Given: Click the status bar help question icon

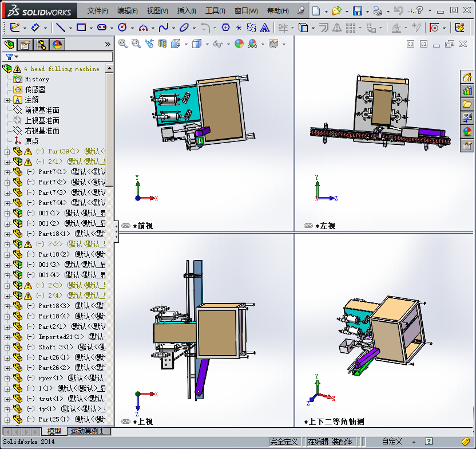Looking at the screenshot, I should [x=429, y=442].
